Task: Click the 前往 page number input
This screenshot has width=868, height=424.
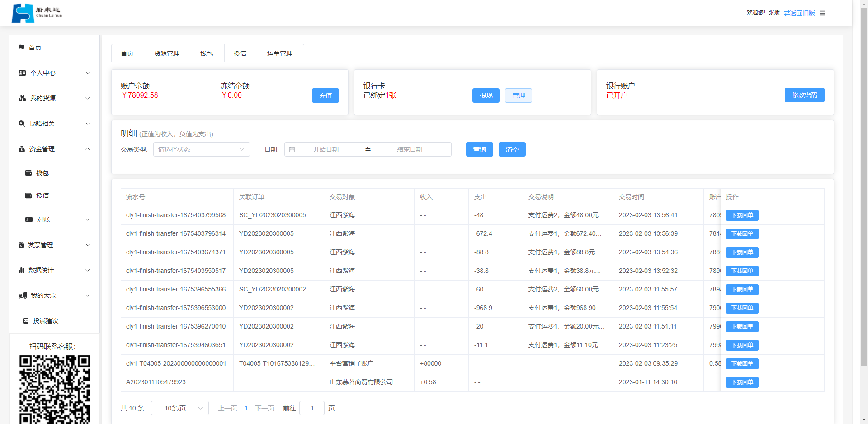Action: point(312,408)
